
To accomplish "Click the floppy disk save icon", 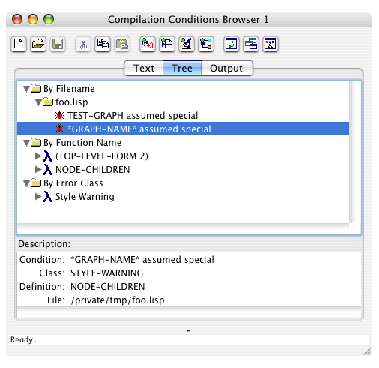I will tap(58, 44).
